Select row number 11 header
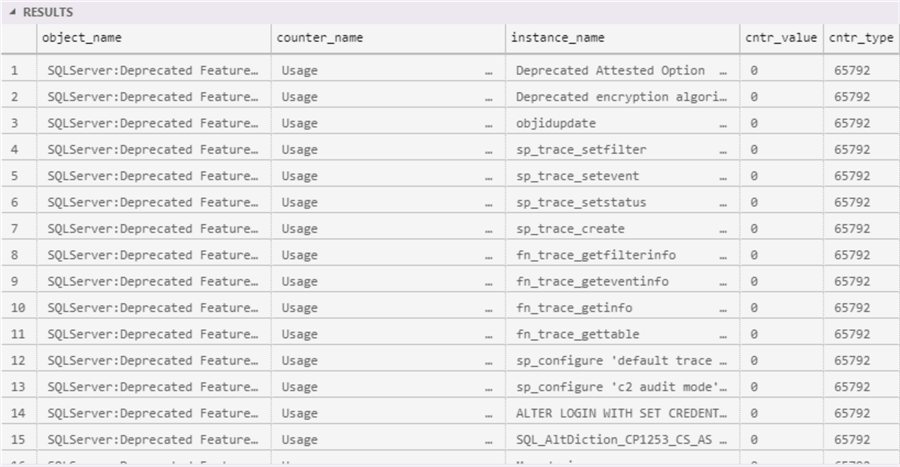Screen dimensions: 900x467 click(x=19, y=334)
